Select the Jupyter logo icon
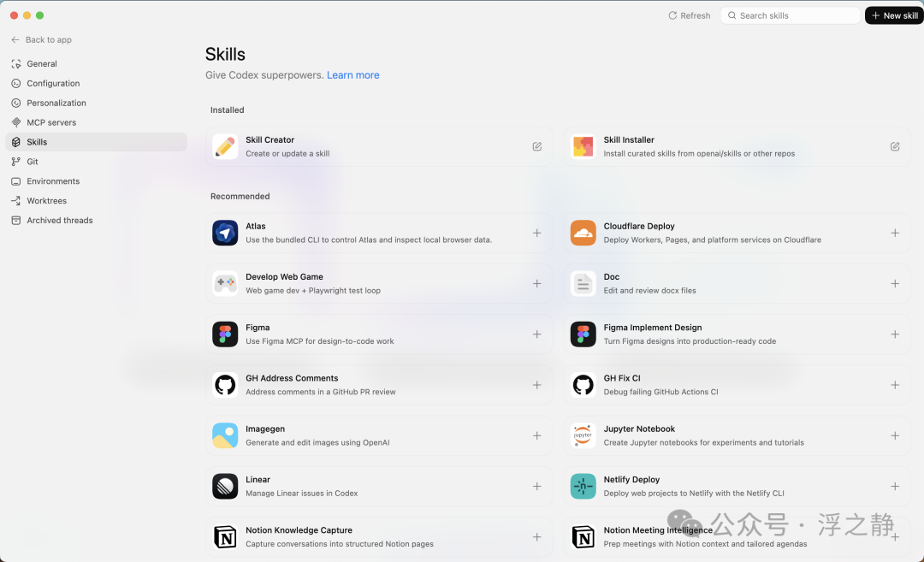 pyautogui.click(x=583, y=436)
